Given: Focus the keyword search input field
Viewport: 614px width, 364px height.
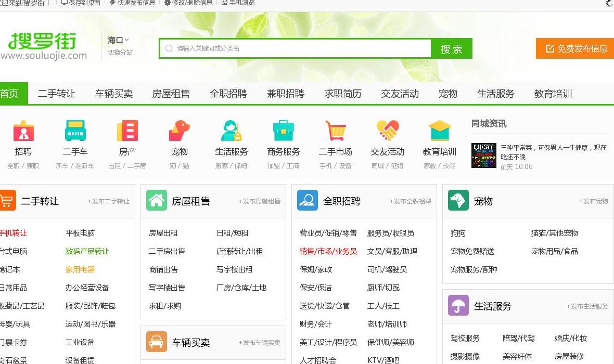Looking at the screenshot, I should click(296, 48).
